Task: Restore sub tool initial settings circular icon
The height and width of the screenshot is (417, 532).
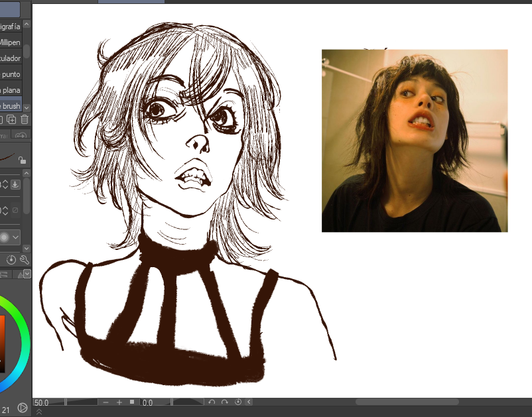Action: coord(11,260)
